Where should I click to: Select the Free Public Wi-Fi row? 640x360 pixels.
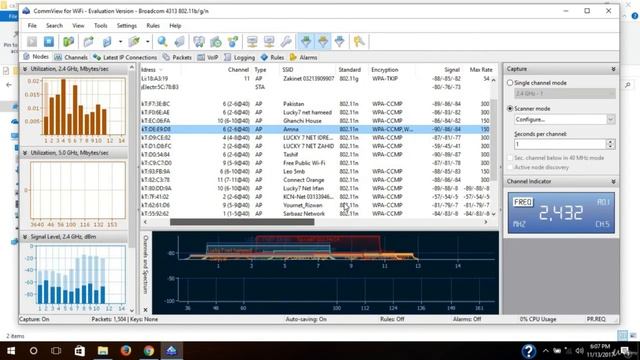315,163
